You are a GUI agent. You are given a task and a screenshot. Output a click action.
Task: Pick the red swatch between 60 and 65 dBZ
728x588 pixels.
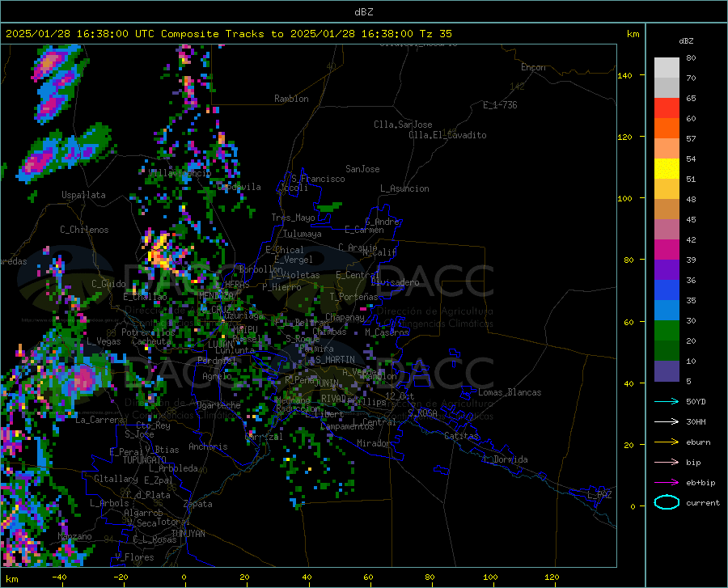pos(667,108)
